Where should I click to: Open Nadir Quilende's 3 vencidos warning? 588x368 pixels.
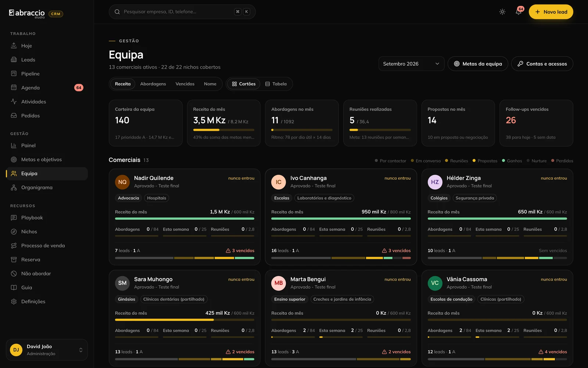click(240, 251)
